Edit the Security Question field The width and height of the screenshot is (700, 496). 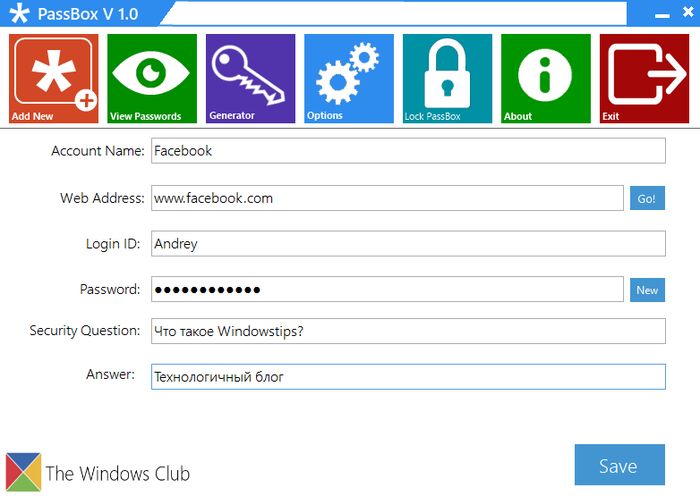tap(407, 331)
